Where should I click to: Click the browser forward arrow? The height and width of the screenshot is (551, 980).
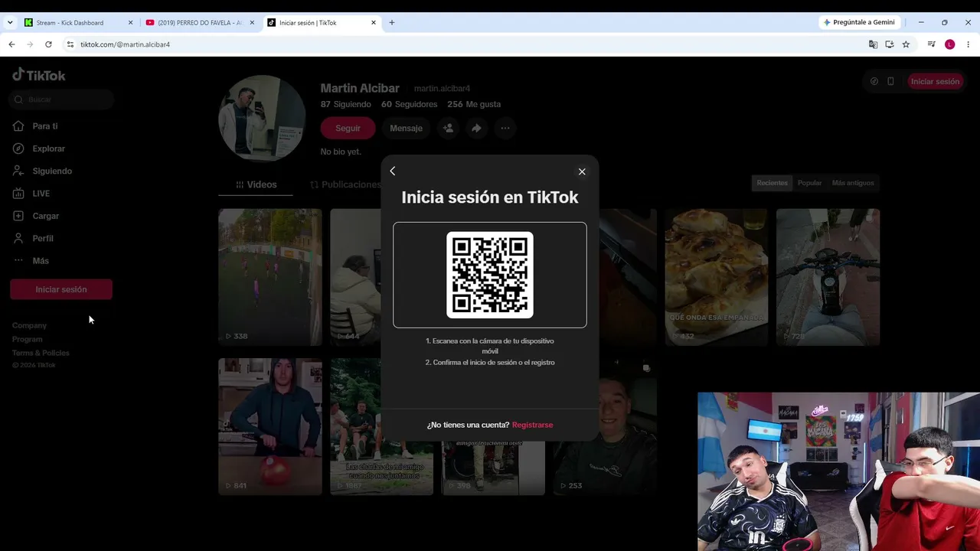[x=30, y=44]
